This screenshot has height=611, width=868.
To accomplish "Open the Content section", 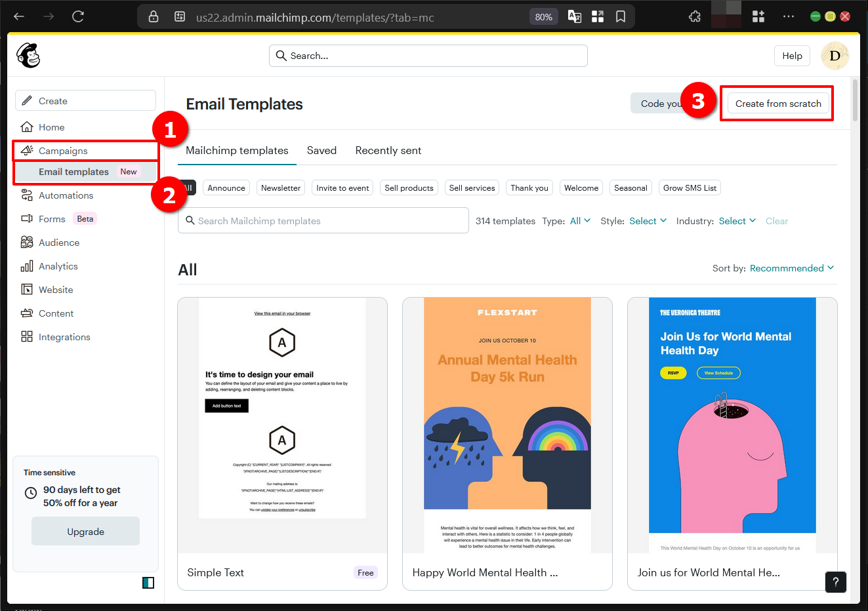I will (56, 313).
